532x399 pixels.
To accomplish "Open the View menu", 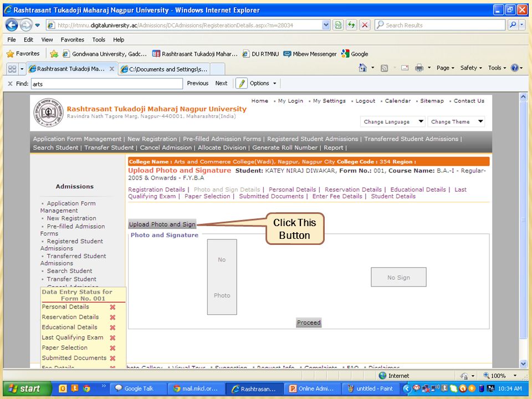I will tap(47, 40).
